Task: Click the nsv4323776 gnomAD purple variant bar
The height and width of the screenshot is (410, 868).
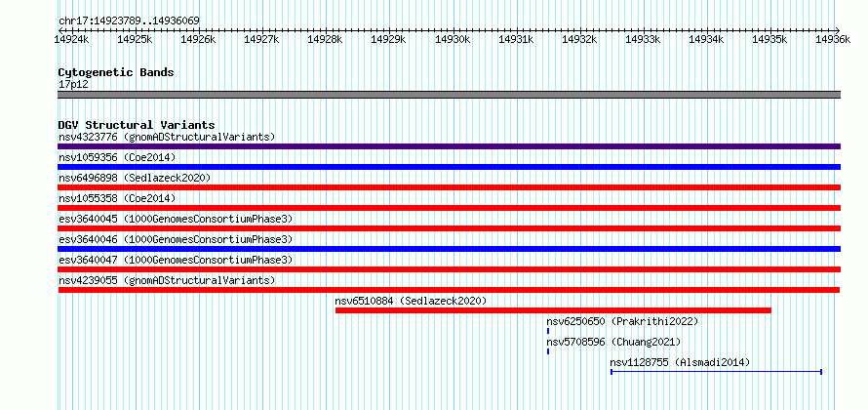Action: click(x=449, y=146)
